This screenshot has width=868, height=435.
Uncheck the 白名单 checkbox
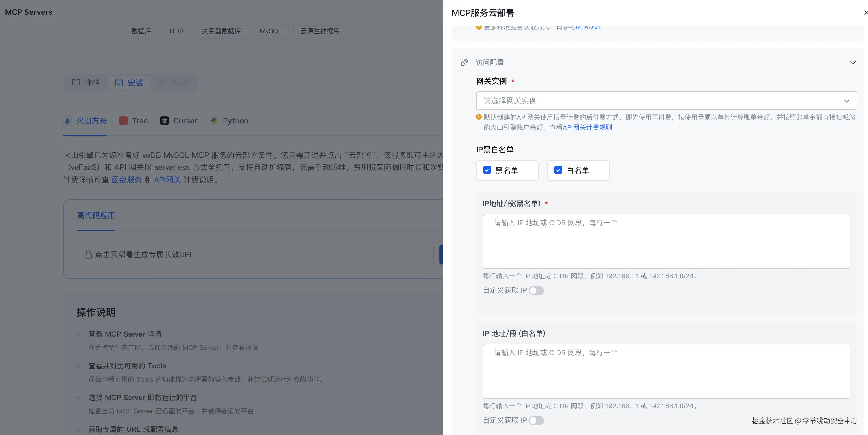coord(558,170)
